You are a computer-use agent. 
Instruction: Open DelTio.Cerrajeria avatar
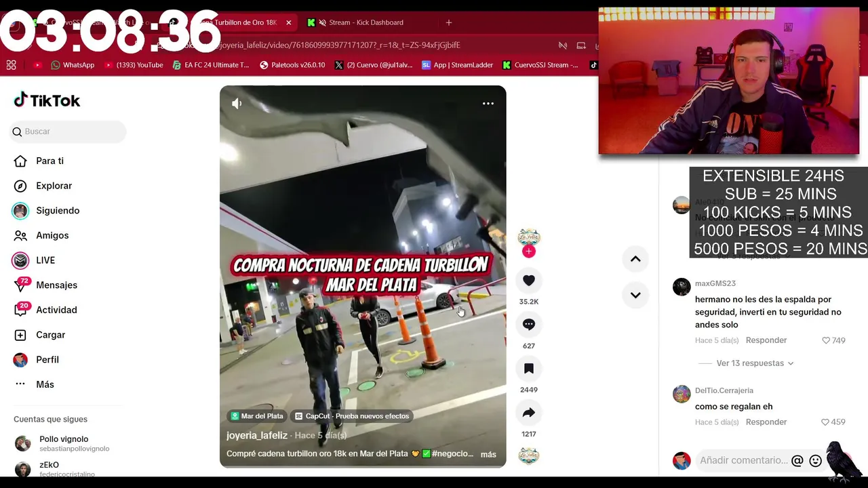coord(682,394)
